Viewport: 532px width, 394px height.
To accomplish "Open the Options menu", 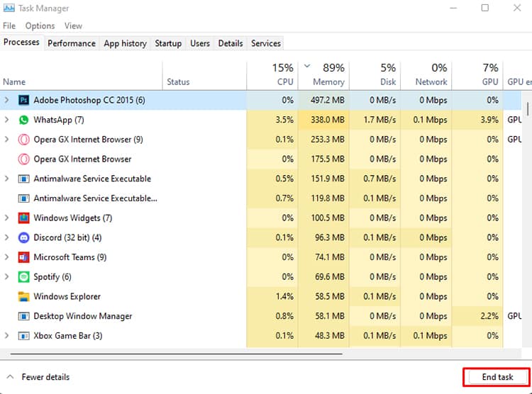I will click(40, 26).
